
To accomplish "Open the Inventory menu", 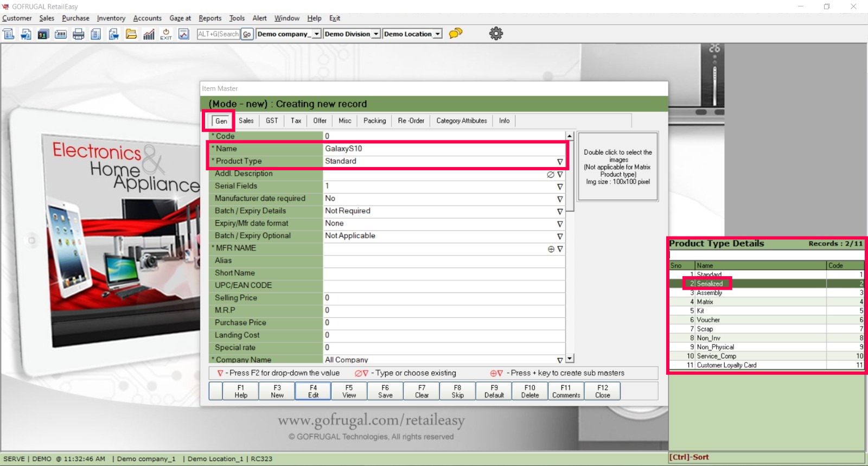I will pyautogui.click(x=111, y=18).
